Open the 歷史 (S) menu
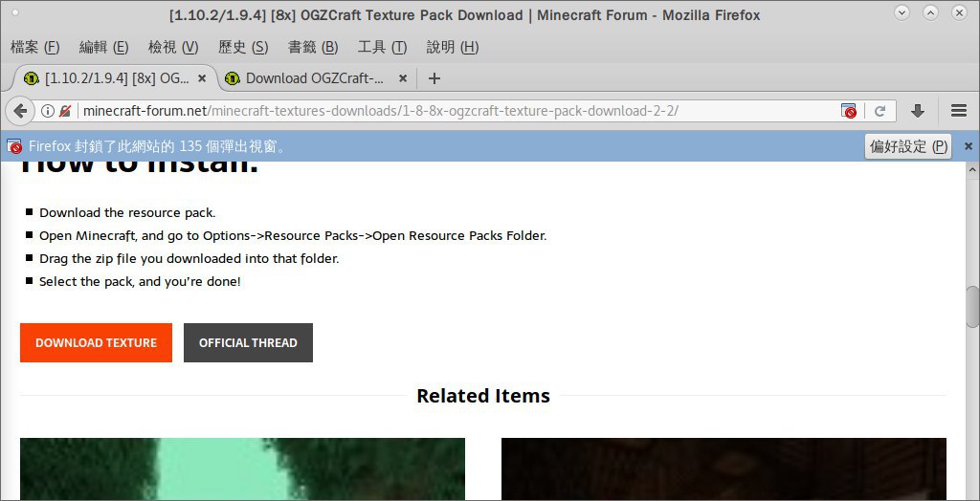 (x=243, y=47)
